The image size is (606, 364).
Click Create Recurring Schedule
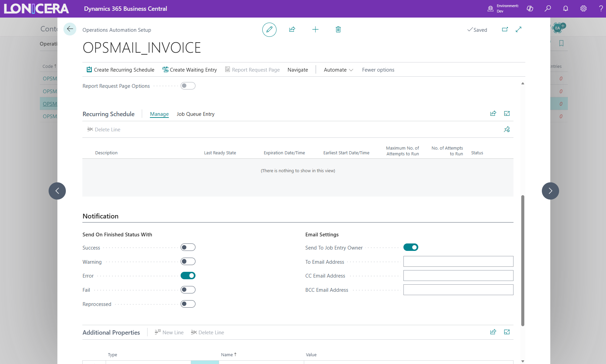tap(121, 70)
